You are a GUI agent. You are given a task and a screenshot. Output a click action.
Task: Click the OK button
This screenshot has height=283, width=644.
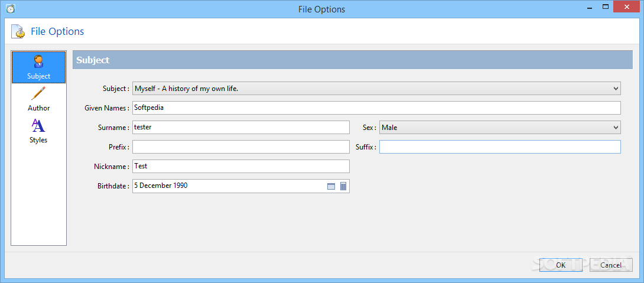tap(561, 265)
